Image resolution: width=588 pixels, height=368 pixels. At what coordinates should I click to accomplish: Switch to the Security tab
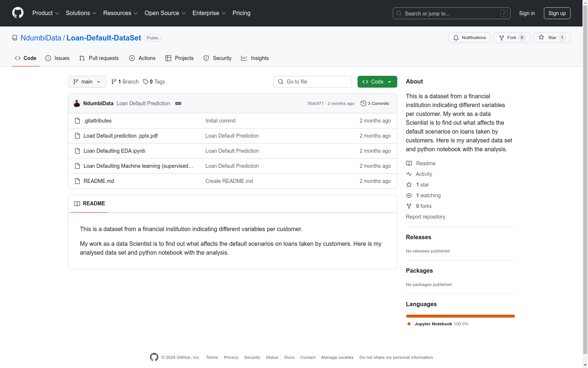(x=218, y=58)
